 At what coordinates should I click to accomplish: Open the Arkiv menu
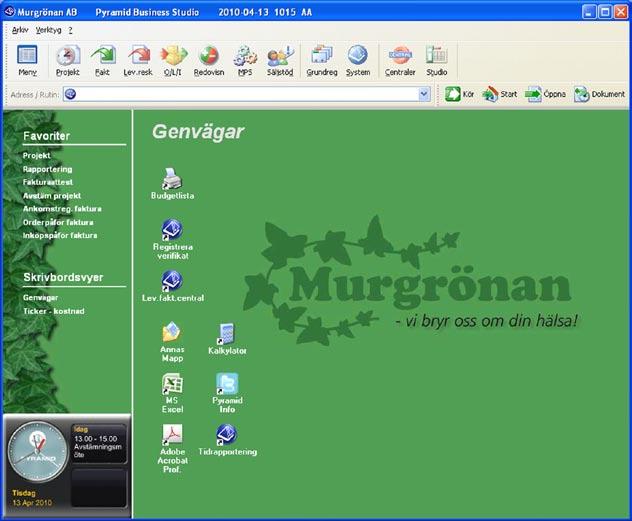20,30
